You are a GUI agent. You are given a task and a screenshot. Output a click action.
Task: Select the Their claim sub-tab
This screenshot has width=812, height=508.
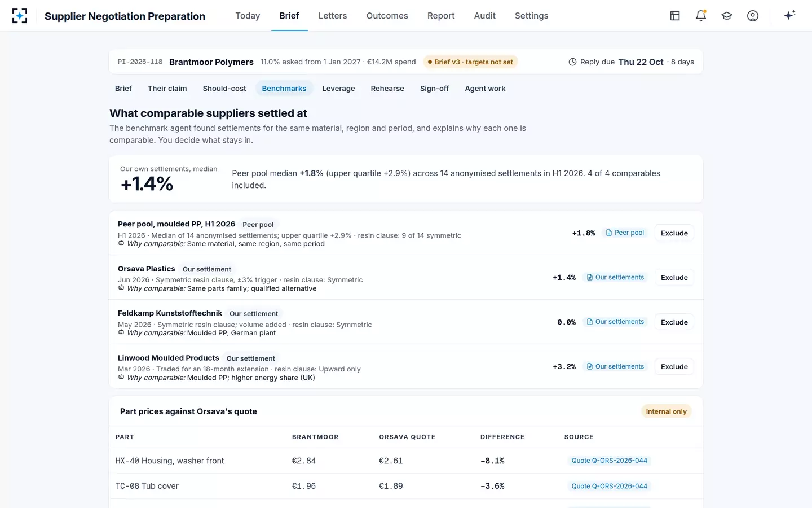pyautogui.click(x=167, y=89)
